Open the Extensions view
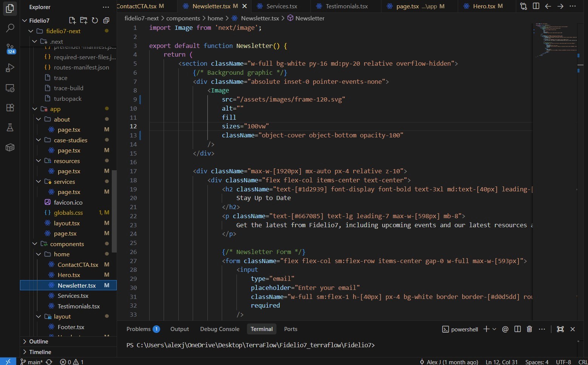 10,108
